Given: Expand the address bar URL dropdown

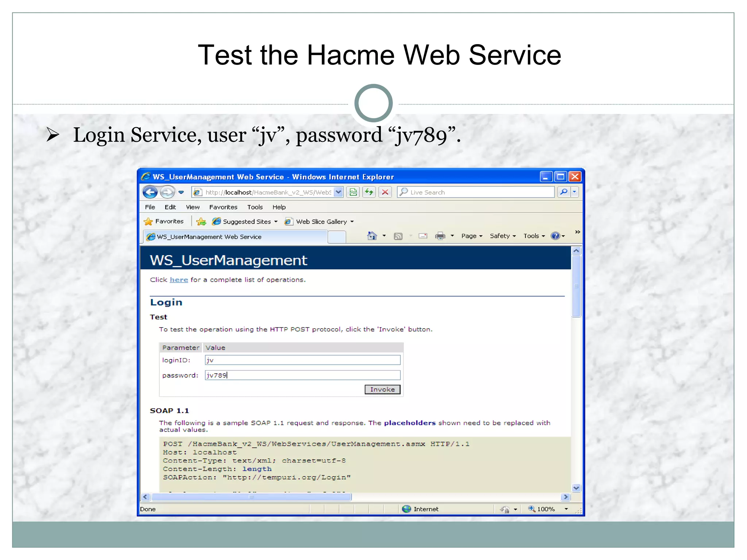Looking at the screenshot, I should [x=338, y=192].
